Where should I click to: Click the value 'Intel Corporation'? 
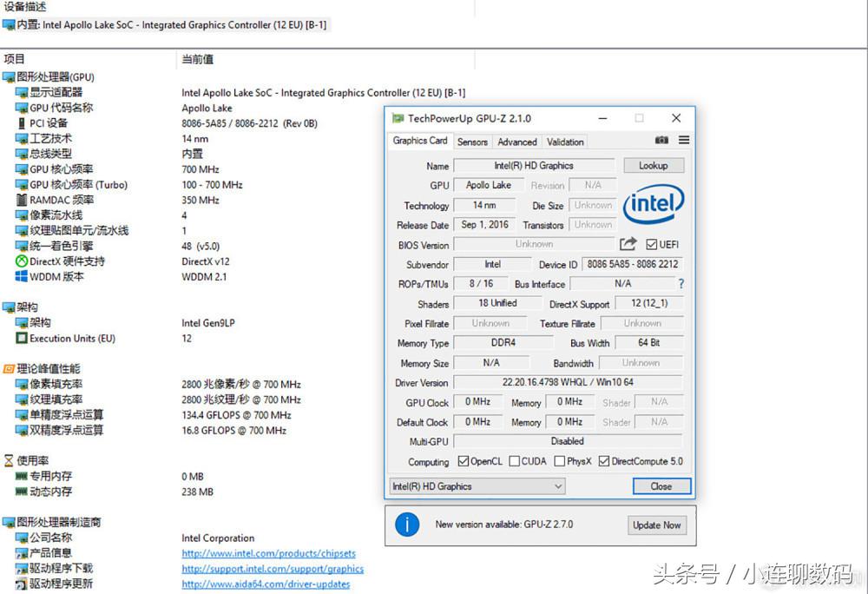(218, 538)
